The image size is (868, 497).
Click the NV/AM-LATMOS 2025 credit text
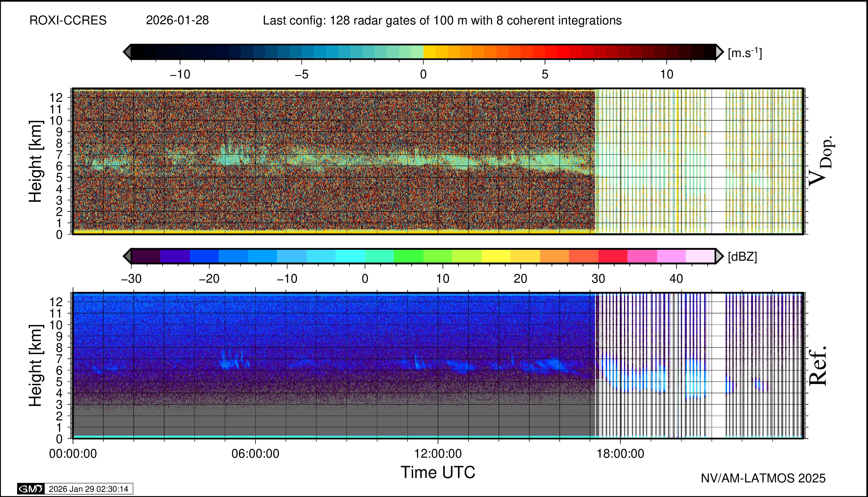pos(763,478)
